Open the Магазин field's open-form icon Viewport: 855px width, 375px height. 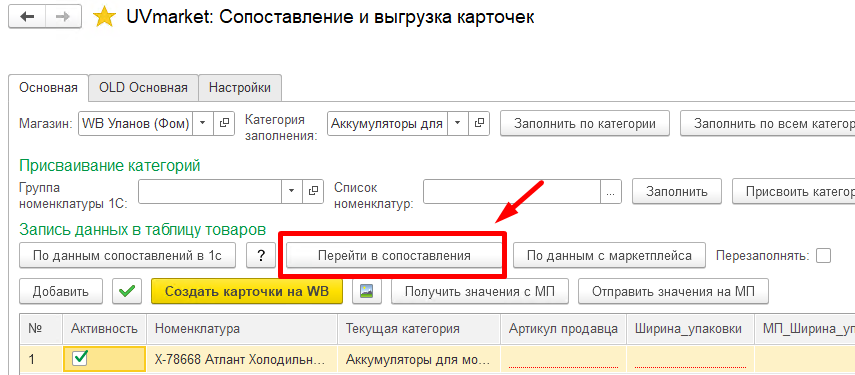223,123
